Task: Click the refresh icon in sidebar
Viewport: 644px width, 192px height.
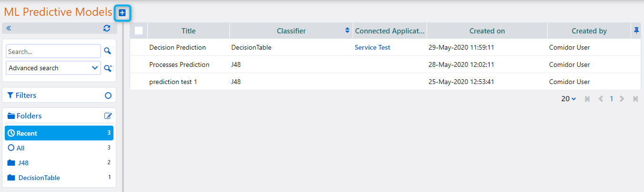Action: point(107,28)
